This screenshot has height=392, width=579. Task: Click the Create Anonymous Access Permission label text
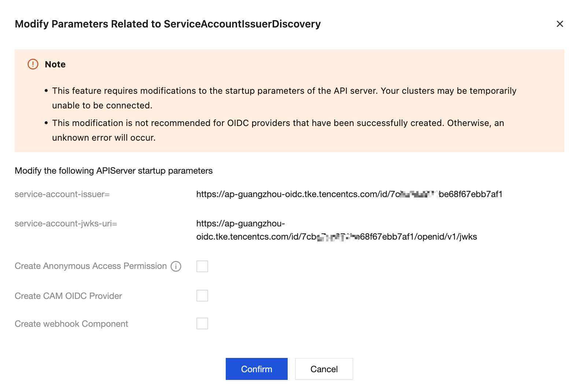pos(91,266)
